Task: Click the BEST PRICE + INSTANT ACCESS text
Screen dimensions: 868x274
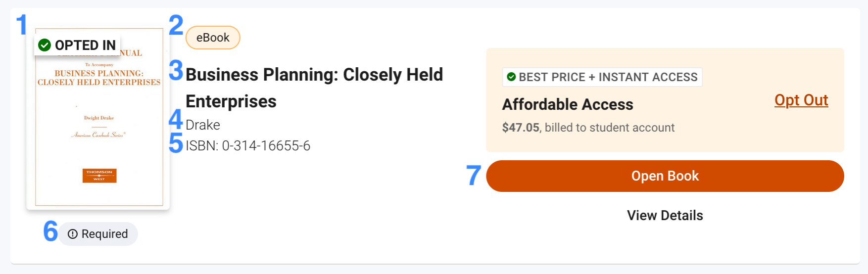Action: click(x=608, y=77)
